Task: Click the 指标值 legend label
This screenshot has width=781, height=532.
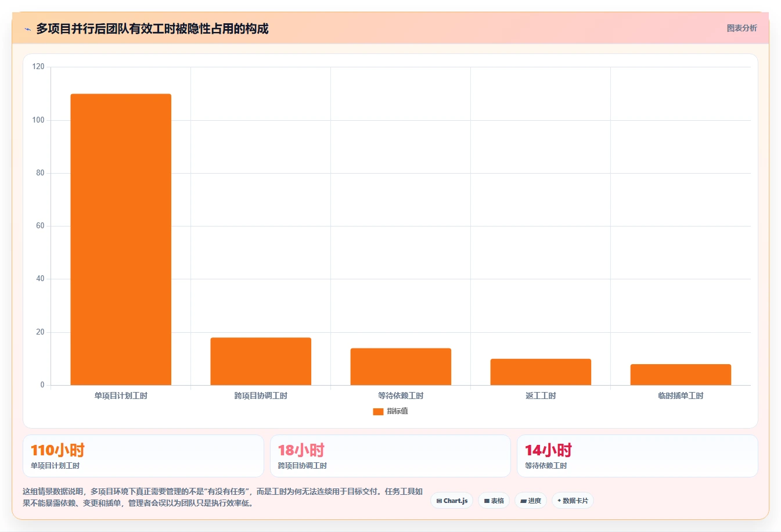Action: (x=398, y=411)
